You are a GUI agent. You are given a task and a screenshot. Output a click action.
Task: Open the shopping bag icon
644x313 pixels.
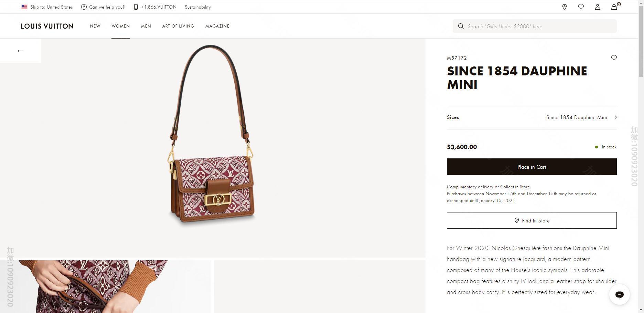tap(614, 7)
